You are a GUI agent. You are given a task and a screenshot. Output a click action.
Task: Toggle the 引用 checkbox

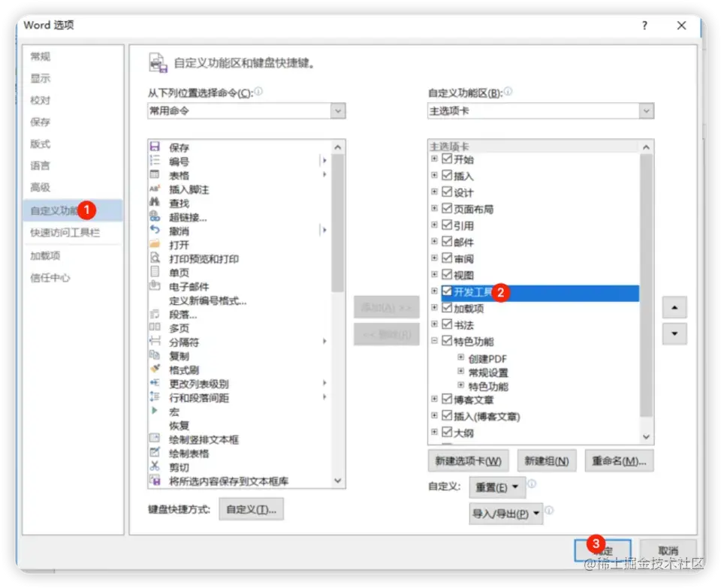coord(447,225)
